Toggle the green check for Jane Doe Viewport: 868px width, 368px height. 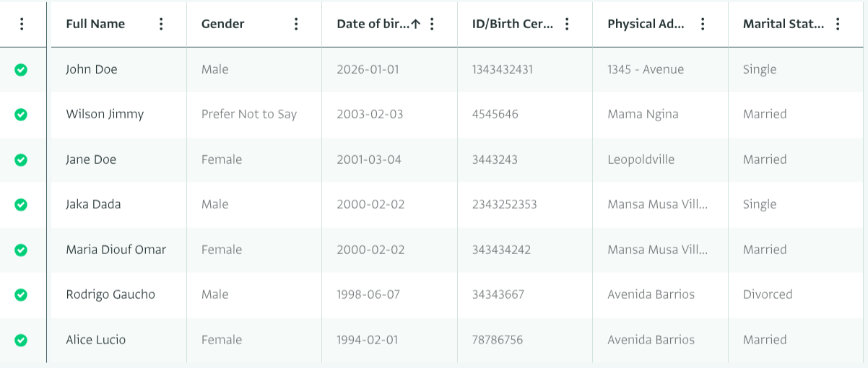click(21, 159)
